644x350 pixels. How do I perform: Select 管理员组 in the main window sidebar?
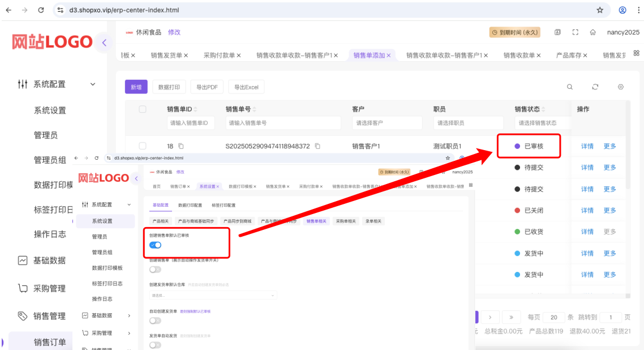tap(50, 160)
